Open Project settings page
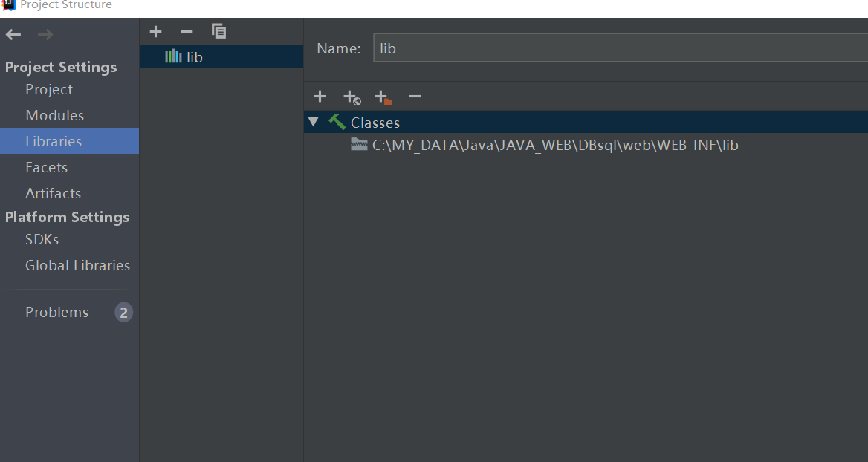868x462 pixels. 49,90
